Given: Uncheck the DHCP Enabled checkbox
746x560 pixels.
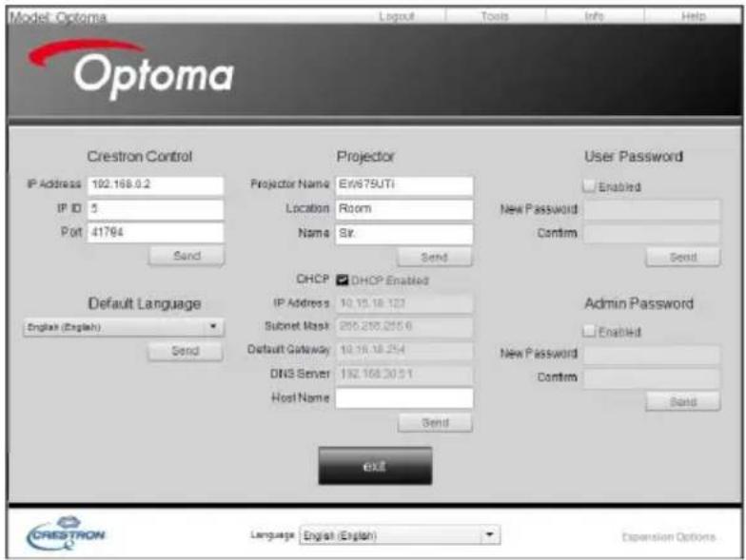Looking at the screenshot, I should (343, 280).
